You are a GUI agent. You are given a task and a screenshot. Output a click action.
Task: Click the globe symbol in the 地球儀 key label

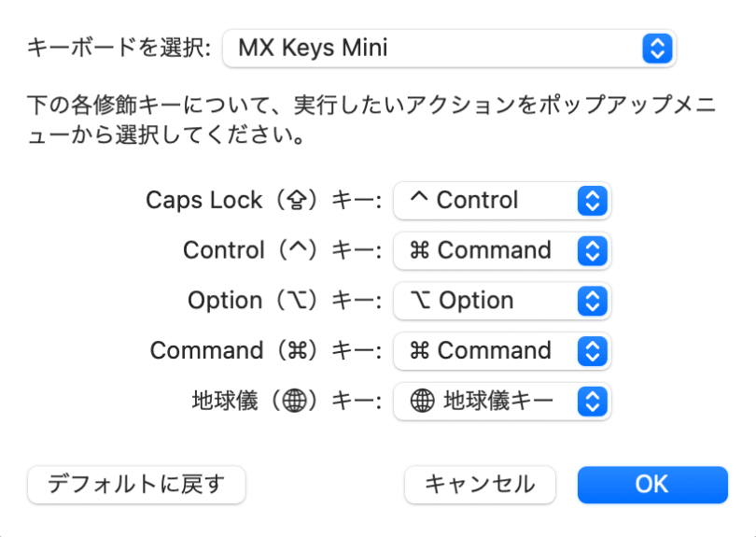point(295,402)
